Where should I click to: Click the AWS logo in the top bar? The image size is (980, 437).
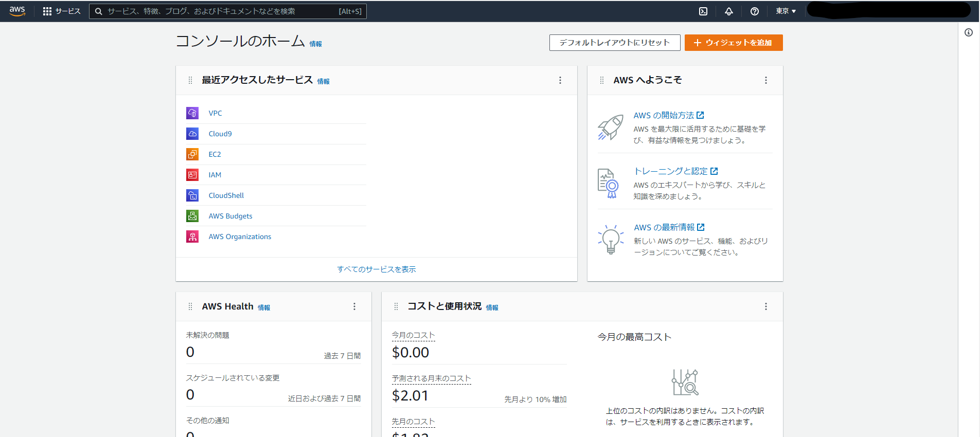pyautogui.click(x=17, y=11)
